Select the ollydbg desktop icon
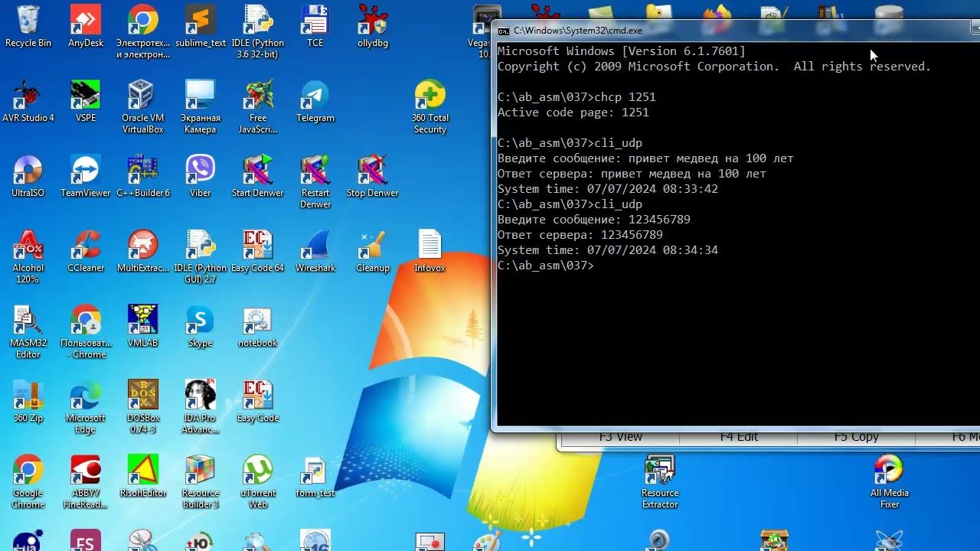This screenshot has height=551, width=980. click(x=373, y=27)
